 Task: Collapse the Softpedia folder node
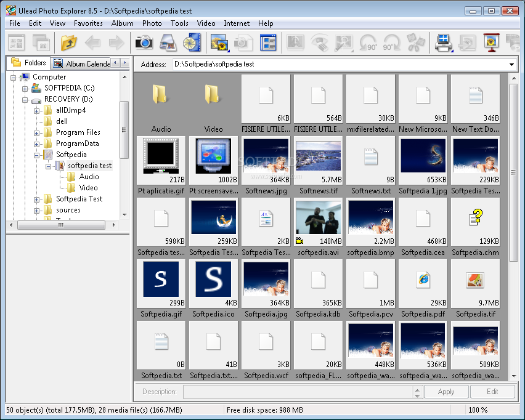pos(36,155)
